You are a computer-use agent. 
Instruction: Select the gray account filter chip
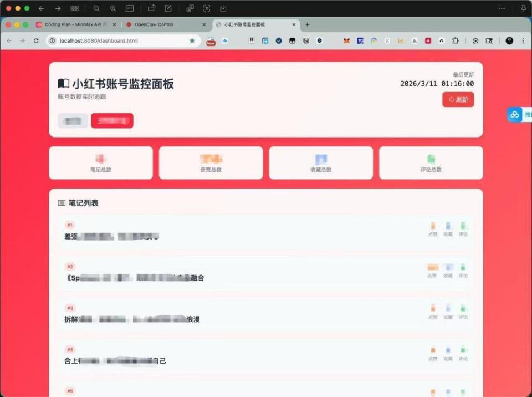coord(72,120)
